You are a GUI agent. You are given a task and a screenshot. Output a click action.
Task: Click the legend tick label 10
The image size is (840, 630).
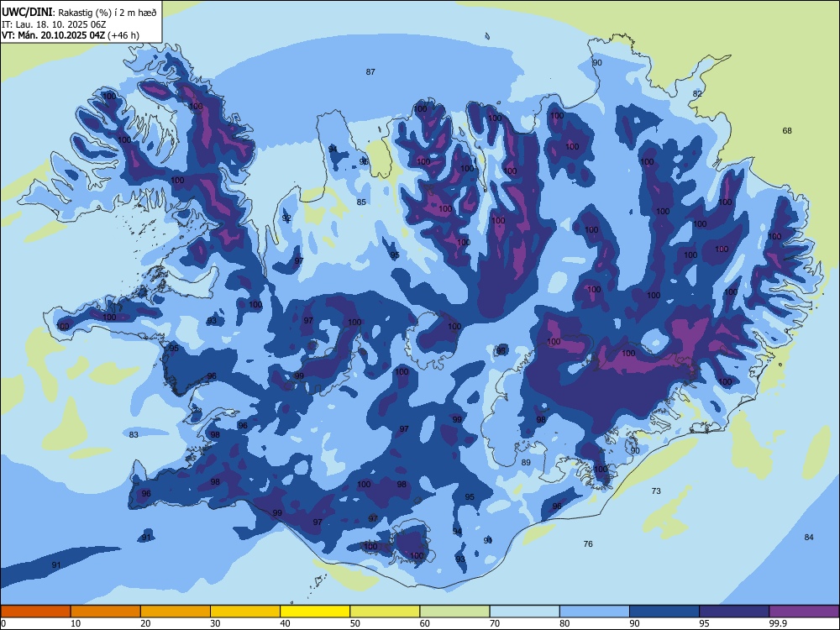pyautogui.click(x=76, y=623)
